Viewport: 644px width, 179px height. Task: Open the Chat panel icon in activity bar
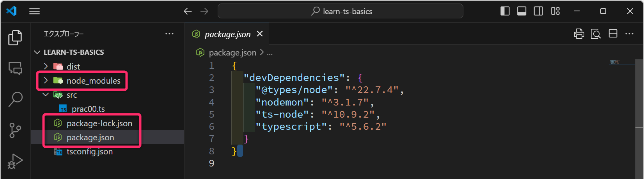[15, 68]
